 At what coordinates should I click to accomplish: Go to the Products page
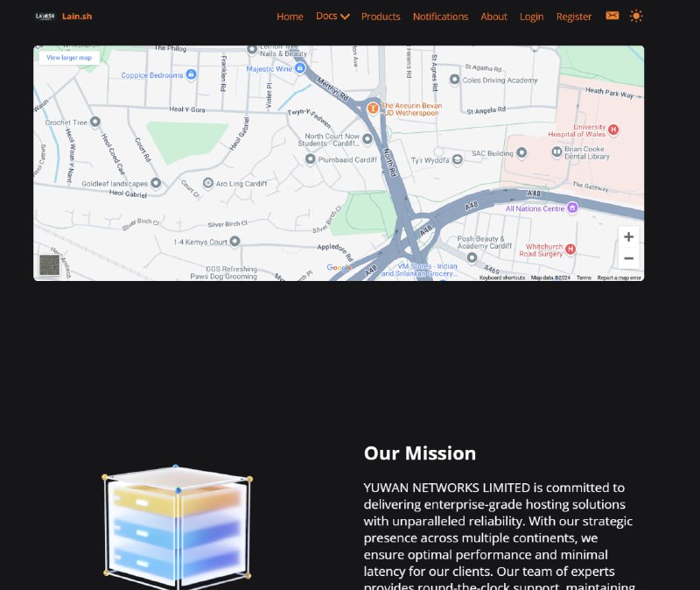click(x=381, y=17)
